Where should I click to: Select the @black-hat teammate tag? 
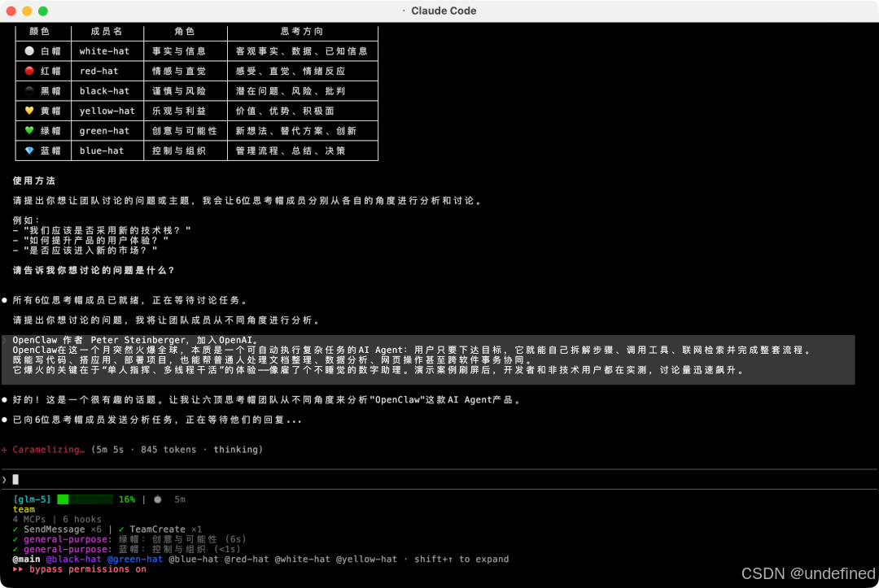pos(73,559)
